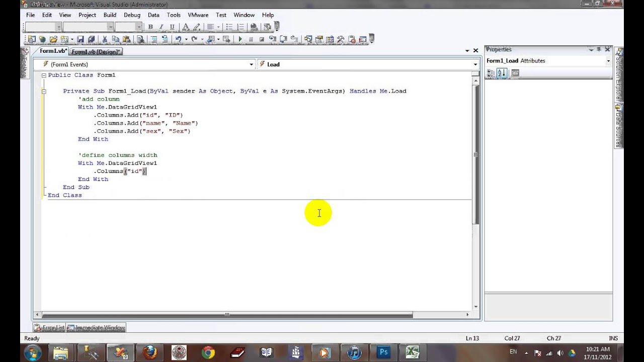Collapse the Form1_Load Sub region
The width and height of the screenshot is (644, 362).
[44, 92]
